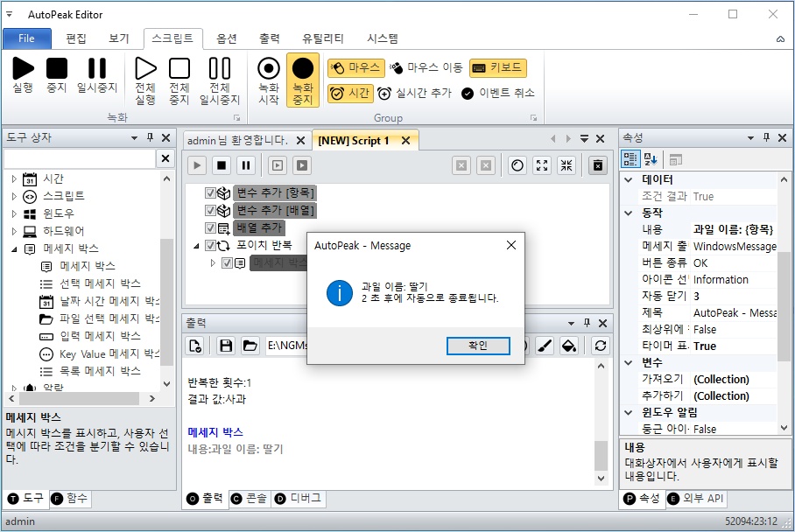
Task: Toggle the 마우스 recording option
Action: pyautogui.click(x=355, y=67)
